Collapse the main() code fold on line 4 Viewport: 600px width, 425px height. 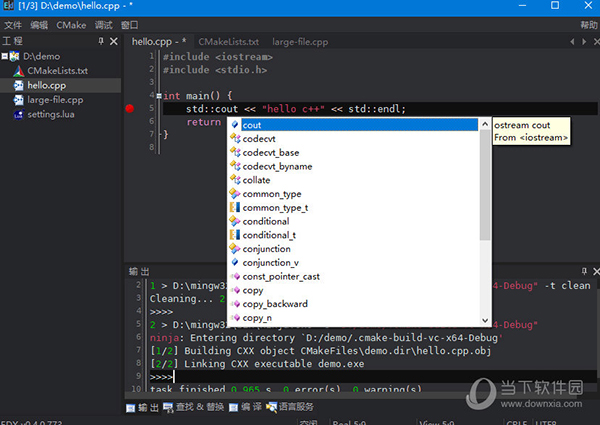coord(159,96)
